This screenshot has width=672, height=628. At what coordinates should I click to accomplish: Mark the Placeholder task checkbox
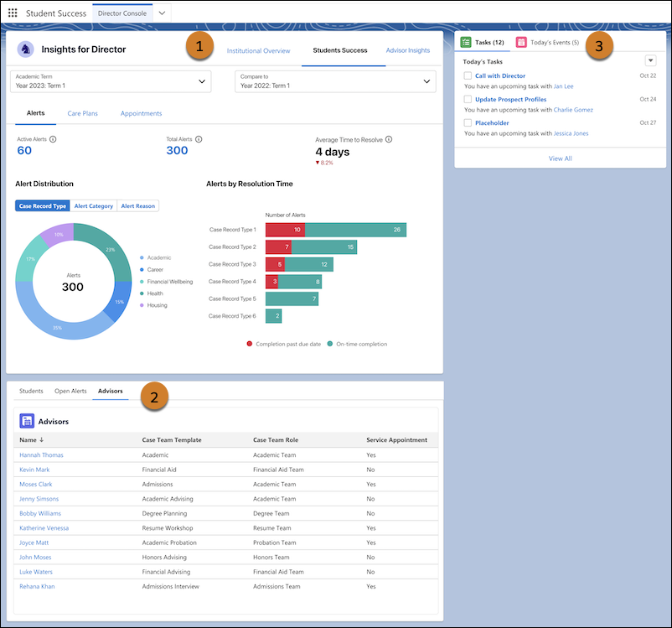[468, 123]
